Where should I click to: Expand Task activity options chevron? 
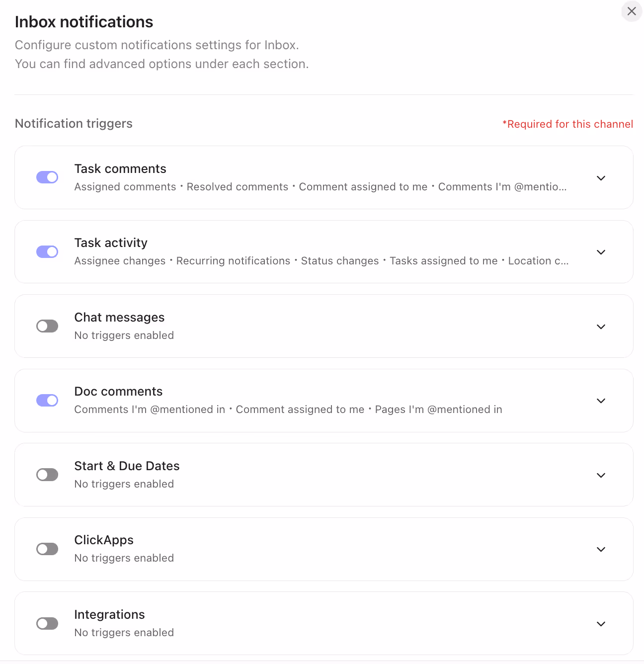(601, 252)
